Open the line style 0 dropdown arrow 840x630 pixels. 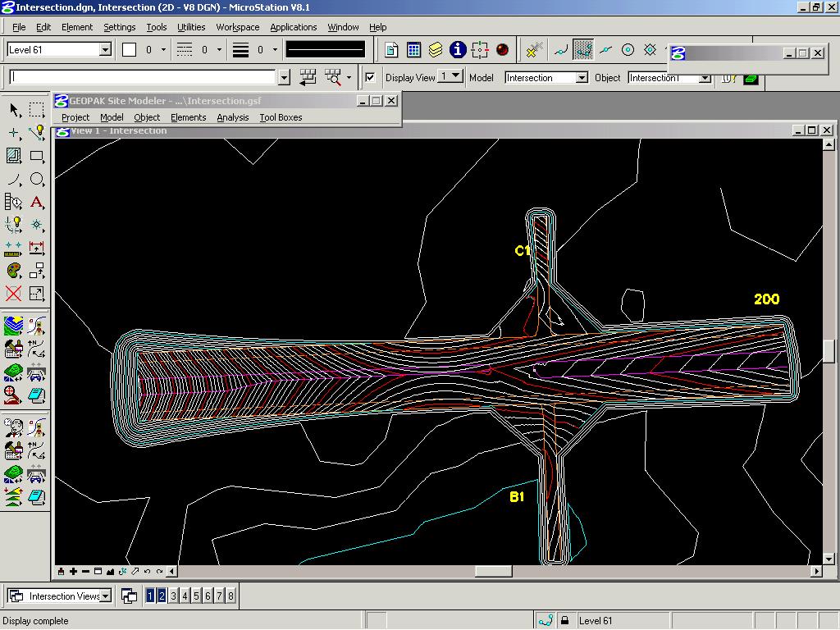(x=219, y=50)
